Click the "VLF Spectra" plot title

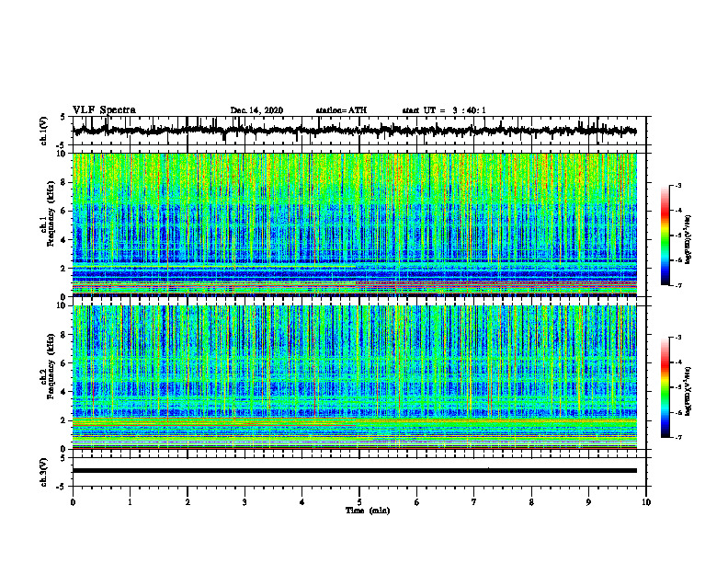pos(104,110)
